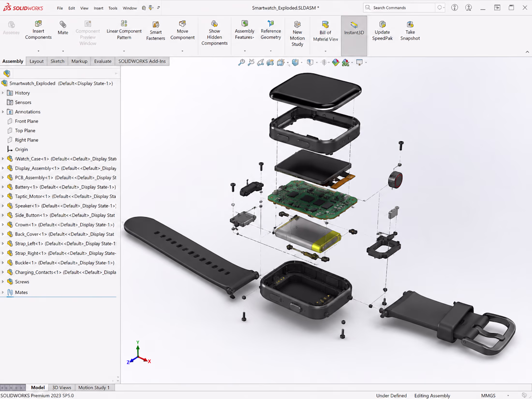Screen dimensions: 532x399
Task: Activate the Move Component tool
Action: tap(182, 30)
